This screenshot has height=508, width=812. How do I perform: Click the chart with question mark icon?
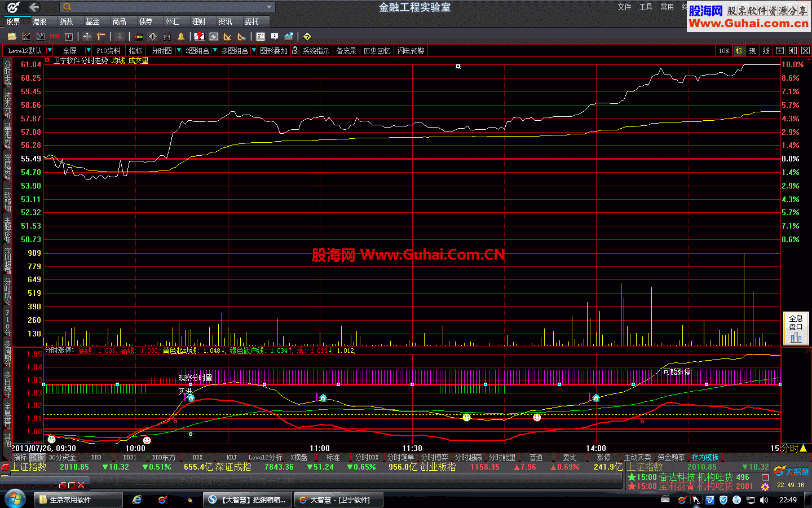(x=199, y=37)
